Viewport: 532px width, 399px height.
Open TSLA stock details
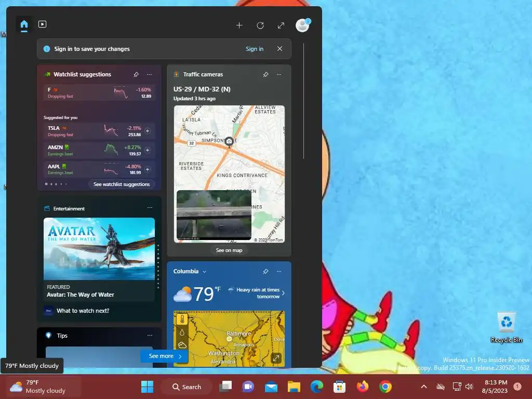[x=94, y=131]
